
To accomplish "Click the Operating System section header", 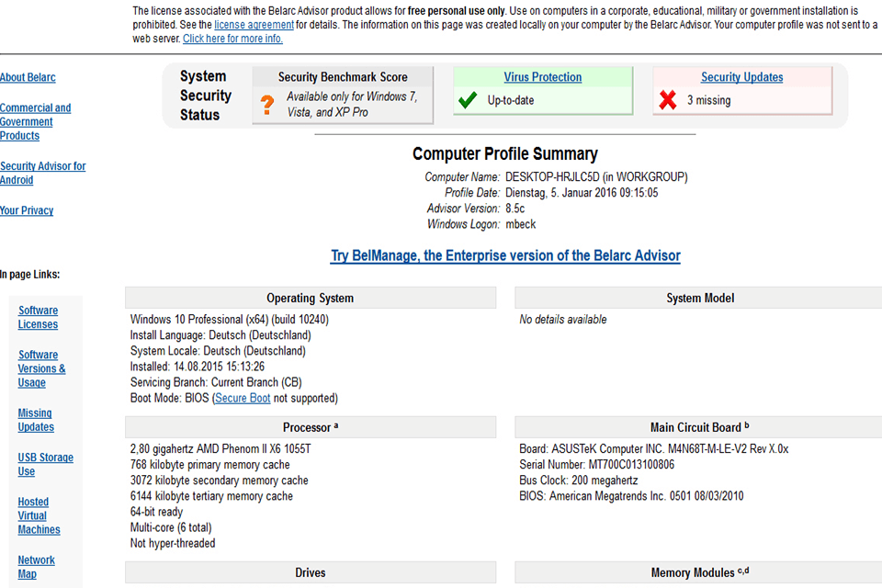I will (311, 297).
